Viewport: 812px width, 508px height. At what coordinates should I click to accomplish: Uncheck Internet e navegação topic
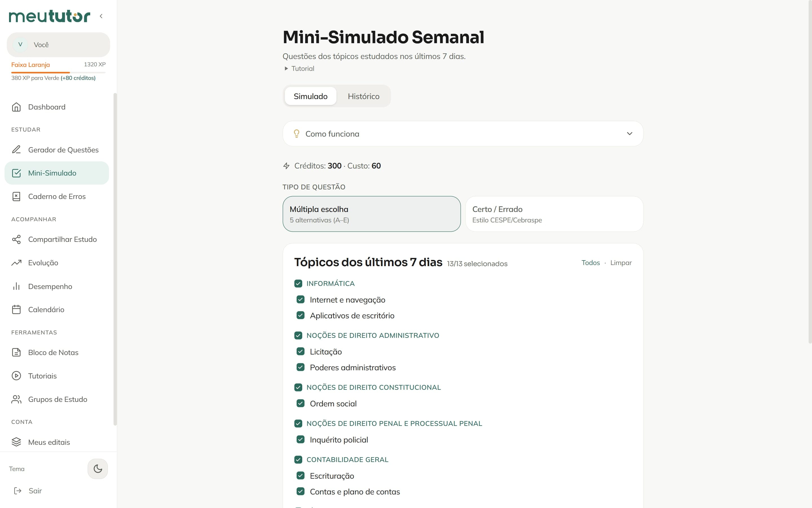(301, 299)
